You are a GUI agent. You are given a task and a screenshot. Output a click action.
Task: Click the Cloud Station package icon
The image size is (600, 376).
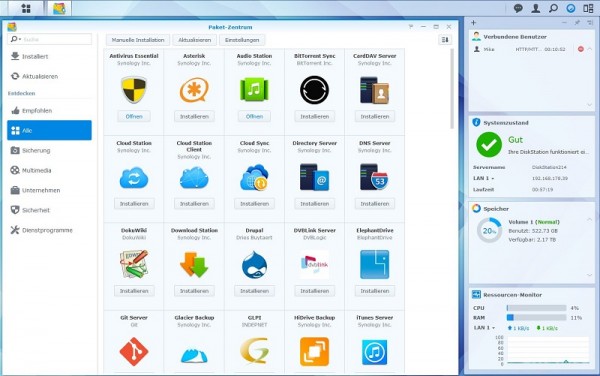coord(134,178)
